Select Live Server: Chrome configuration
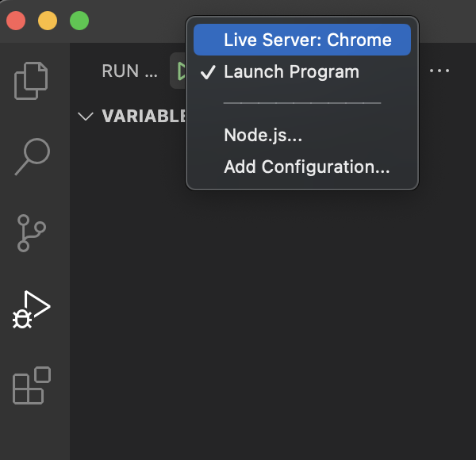The width and height of the screenshot is (476, 460). coord(302,40)
